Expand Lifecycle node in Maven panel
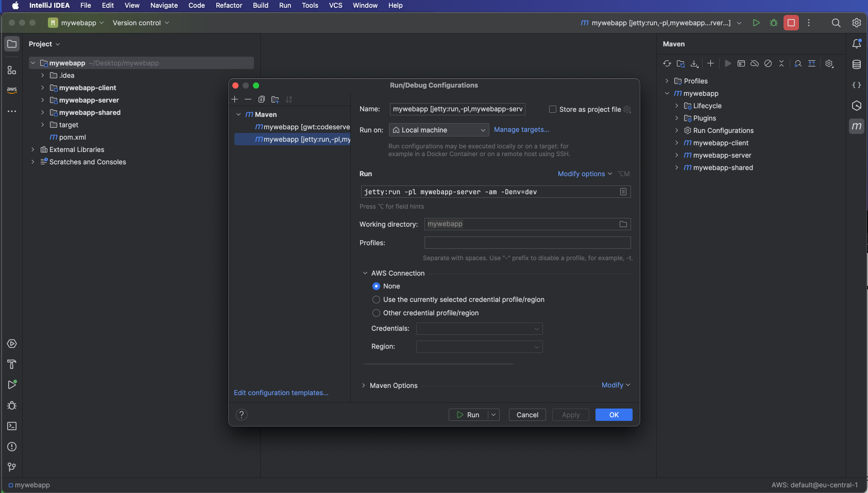Viewport: 868px width, 493px height. [x=677, y=106]
